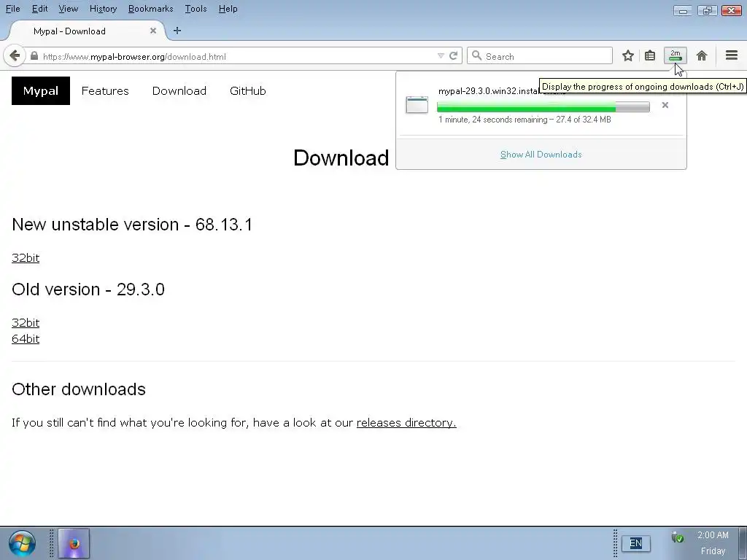This screenshot has height=560, width=747.
Task: Click the installer file icon in downloads panel
Action: (417, 105)
